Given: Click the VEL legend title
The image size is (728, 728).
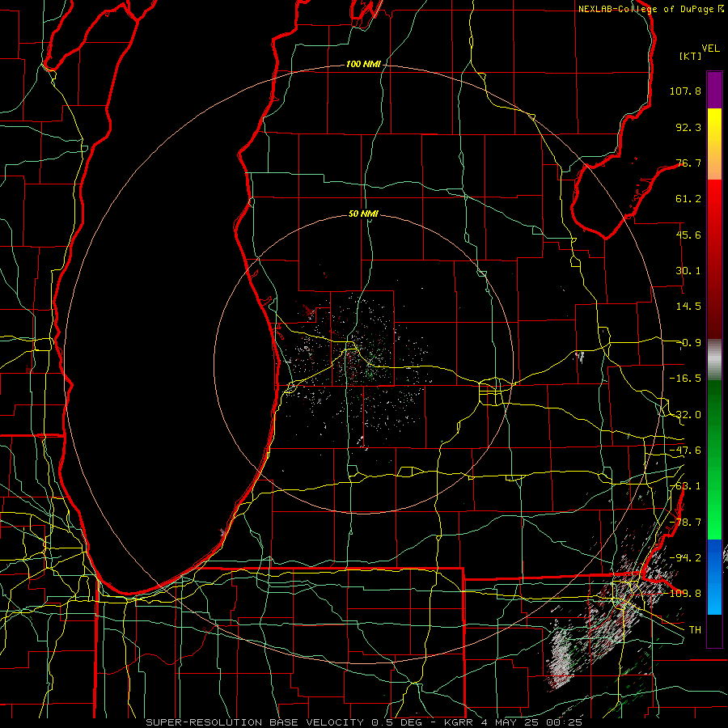Looking at the screenshot, I should (x=710, y=49).
